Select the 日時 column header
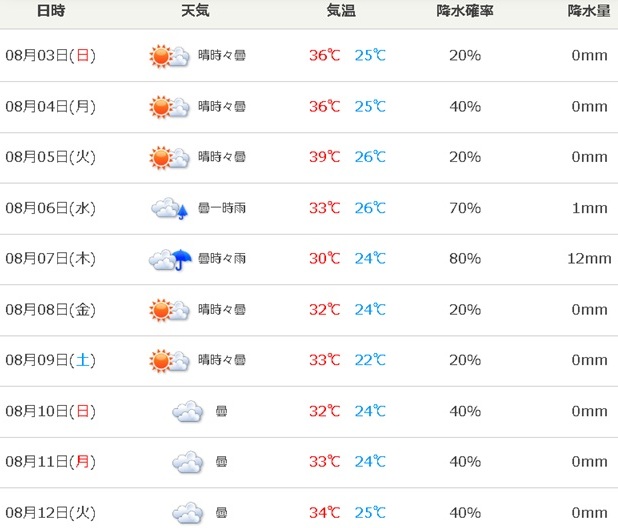The height and width of the screenshot is (528, 618). [51, 11]
